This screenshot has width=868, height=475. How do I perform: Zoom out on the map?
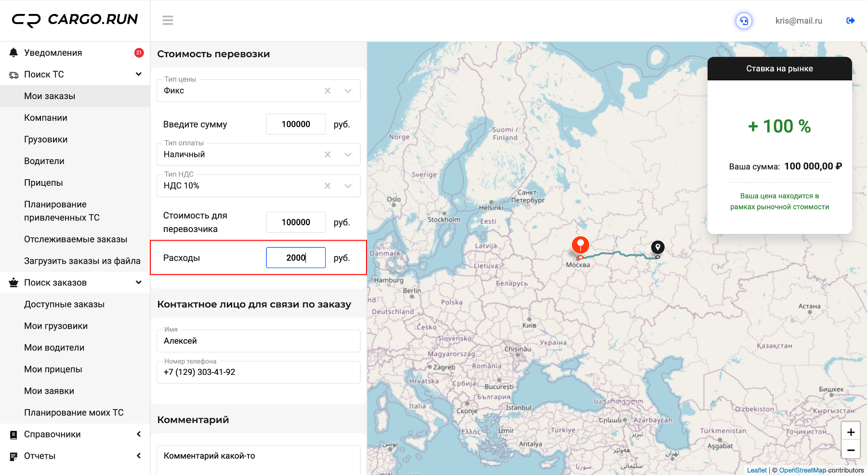(x=851, y=450)
